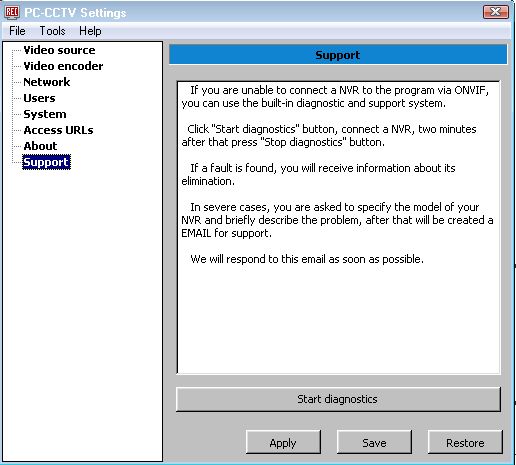Screen dimensions: 516x465
Task: Close the PC-CCTV Settings window
Action: (496, 12)
